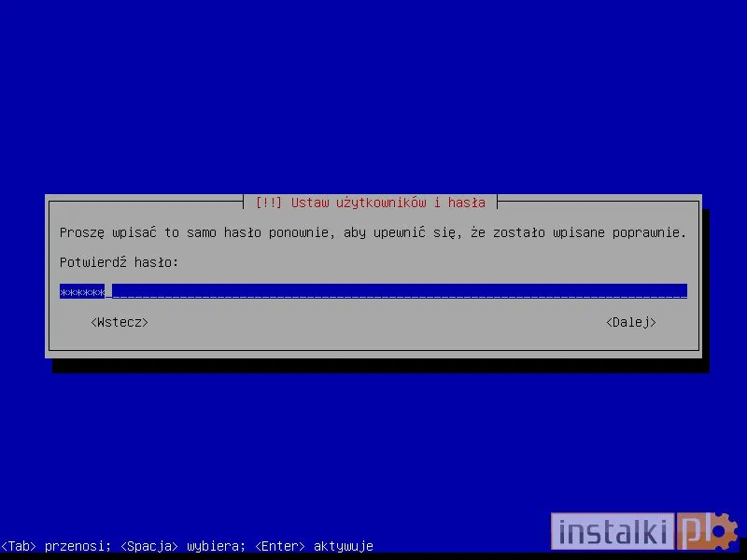Viewport: 747px width, 560px height.
Task: Click the password confirmation input field
Action: (x=373, y=291)
